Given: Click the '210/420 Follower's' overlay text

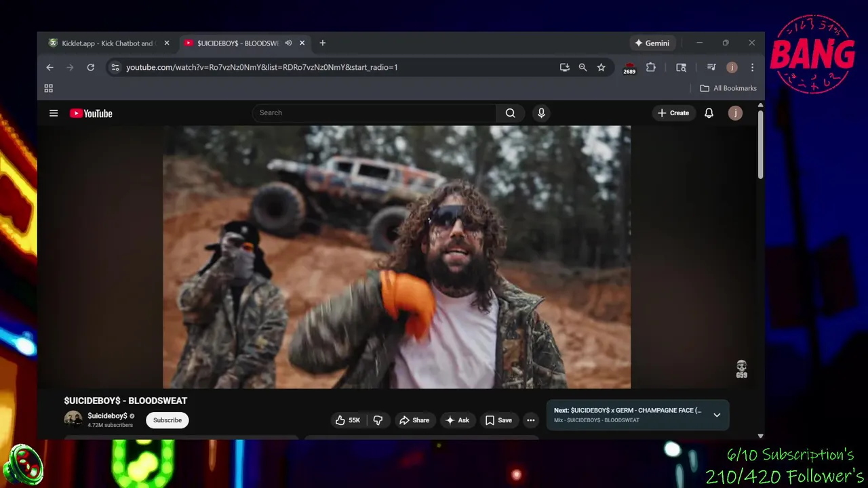Looking at the screenshot, I should pos(785,476).
